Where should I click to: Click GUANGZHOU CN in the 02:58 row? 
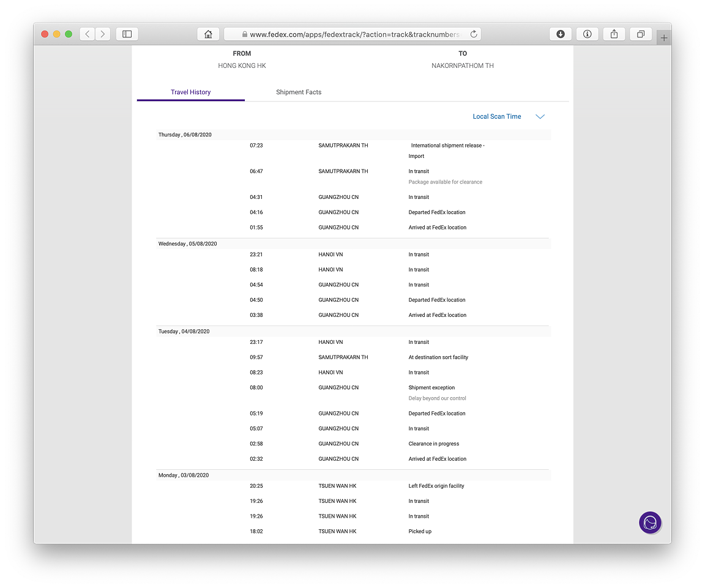coord(338,444)
